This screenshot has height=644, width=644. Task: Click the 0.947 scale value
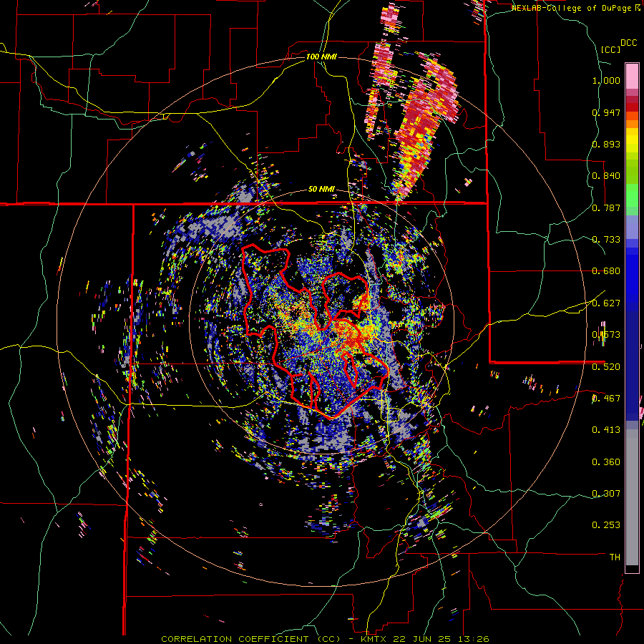(x=606, y=112)
